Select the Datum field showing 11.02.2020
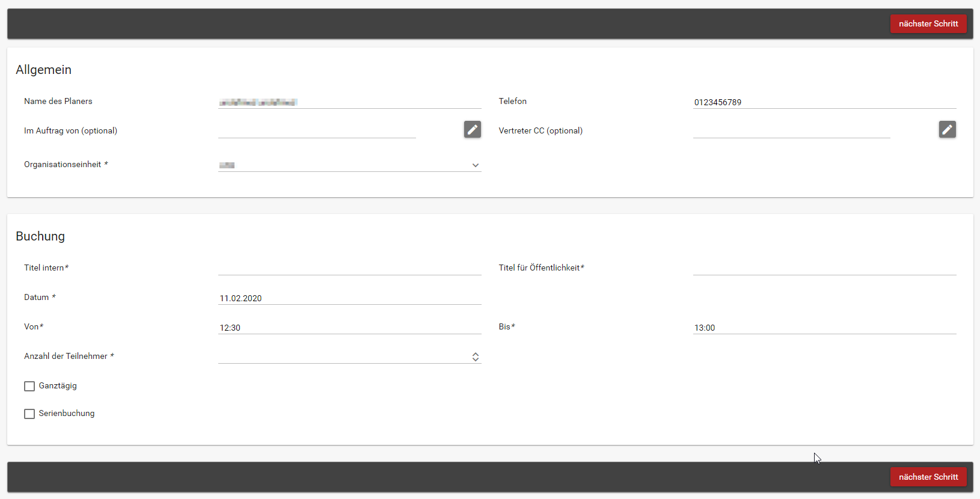Screen dimensions: 980x499 (350, 298)
